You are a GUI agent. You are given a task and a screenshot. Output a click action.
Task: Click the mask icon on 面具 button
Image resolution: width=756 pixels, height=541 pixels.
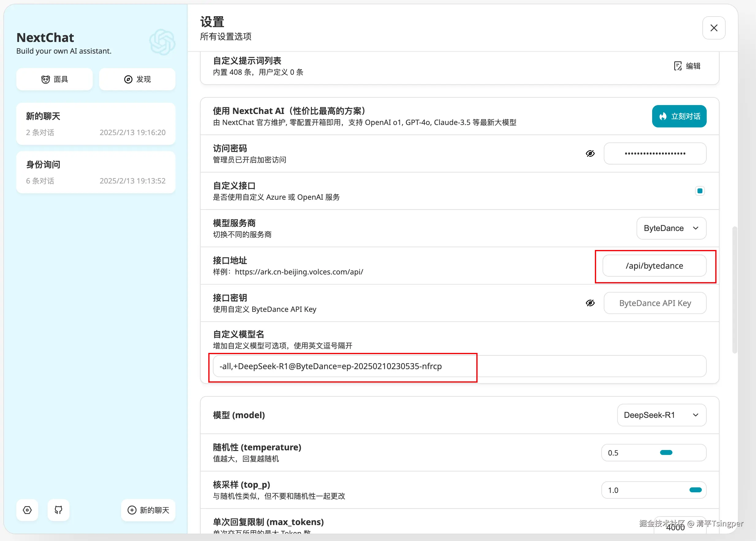click(46, 79)
